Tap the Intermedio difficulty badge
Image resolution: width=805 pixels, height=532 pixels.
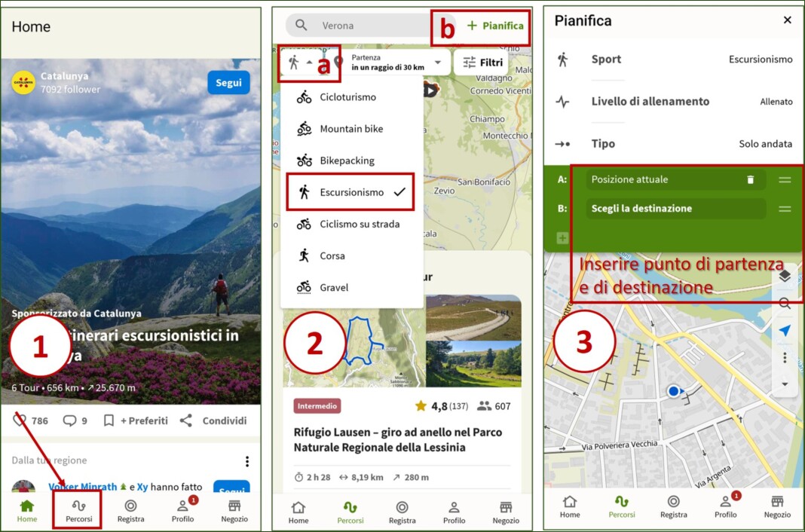(317, 406)
